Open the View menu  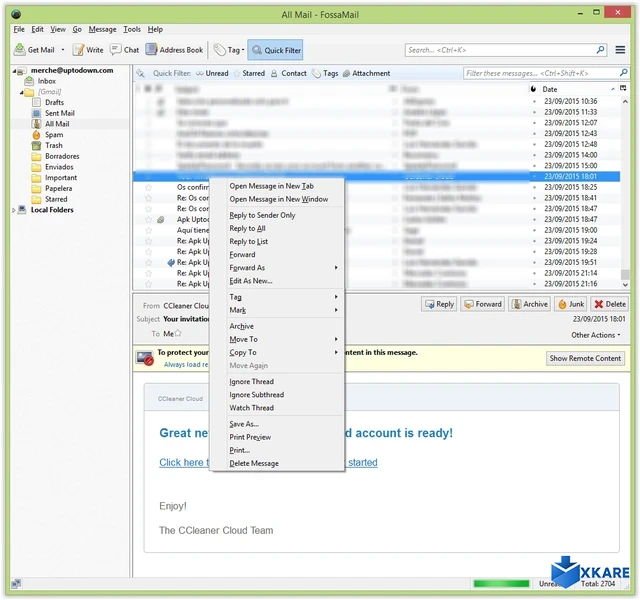click(58, 29)
